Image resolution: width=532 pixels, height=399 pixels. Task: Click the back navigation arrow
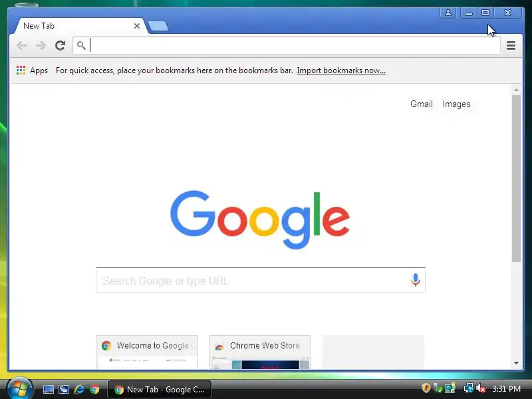click(22, 45)
